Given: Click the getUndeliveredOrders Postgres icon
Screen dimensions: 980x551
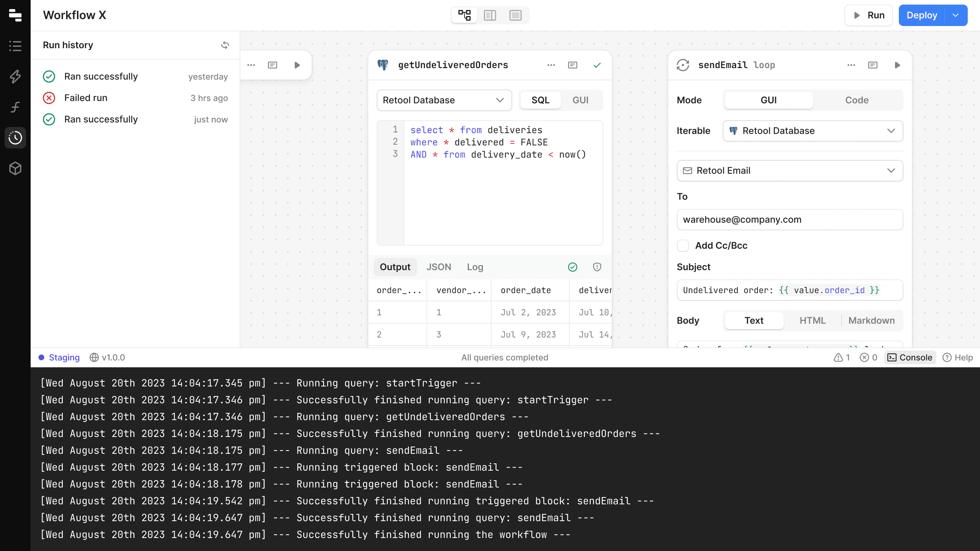Looking at the screenshot, I should tap(383, 65).
